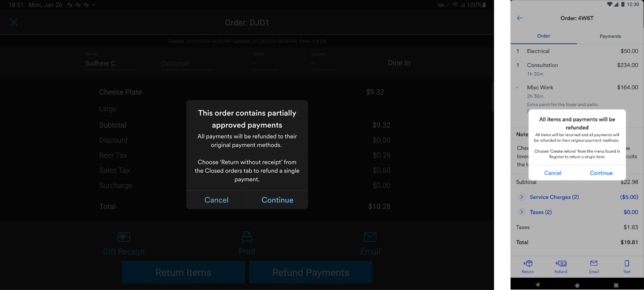
Task: Tap the Consultation item row on the phone
Action: 577,69
